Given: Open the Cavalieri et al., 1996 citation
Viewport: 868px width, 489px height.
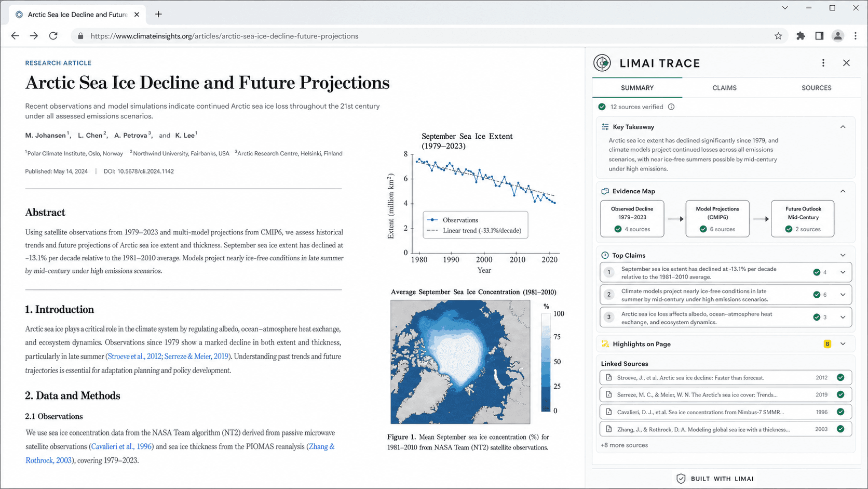Looking at the screenshot, I should click(x=121, y=446).
